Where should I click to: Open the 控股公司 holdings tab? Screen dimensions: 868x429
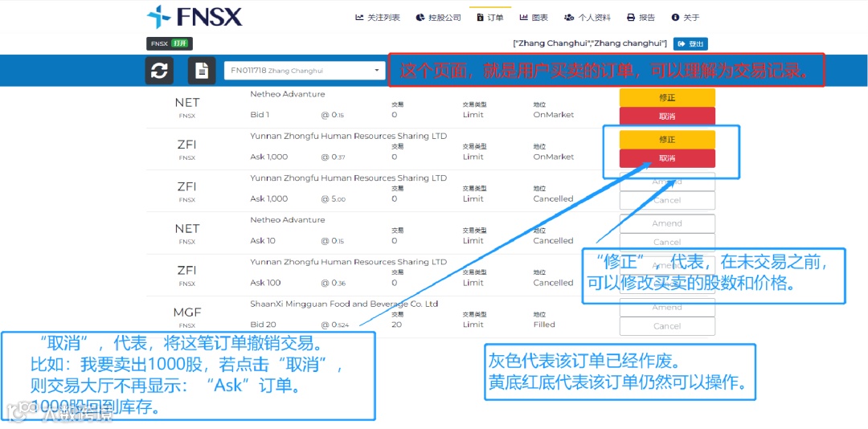438,18
